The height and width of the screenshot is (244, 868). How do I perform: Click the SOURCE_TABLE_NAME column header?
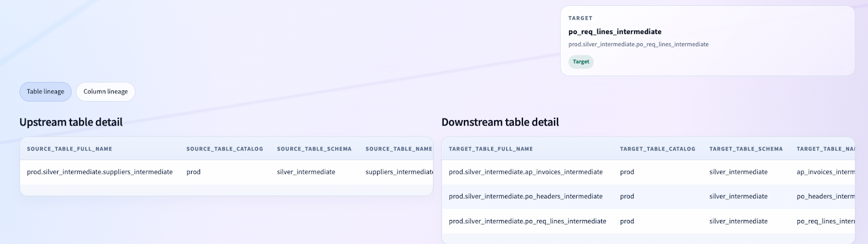coord(398,149)
